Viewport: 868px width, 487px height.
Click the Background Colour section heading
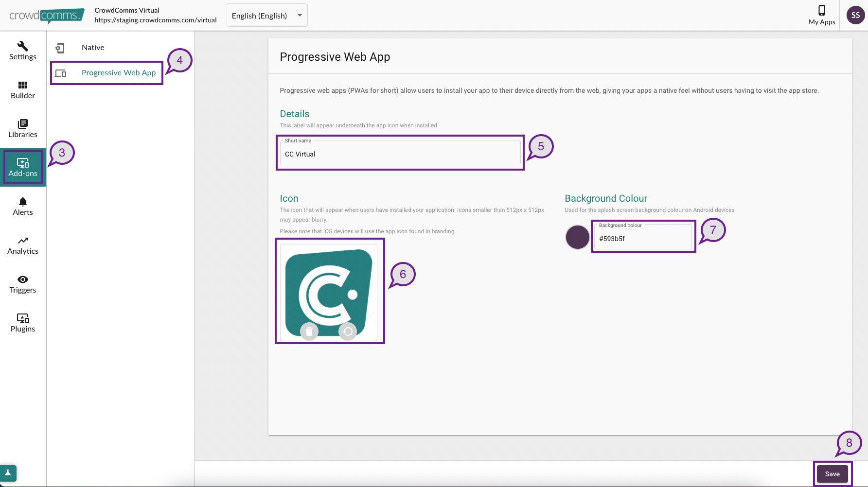click(x=606, y=198)
